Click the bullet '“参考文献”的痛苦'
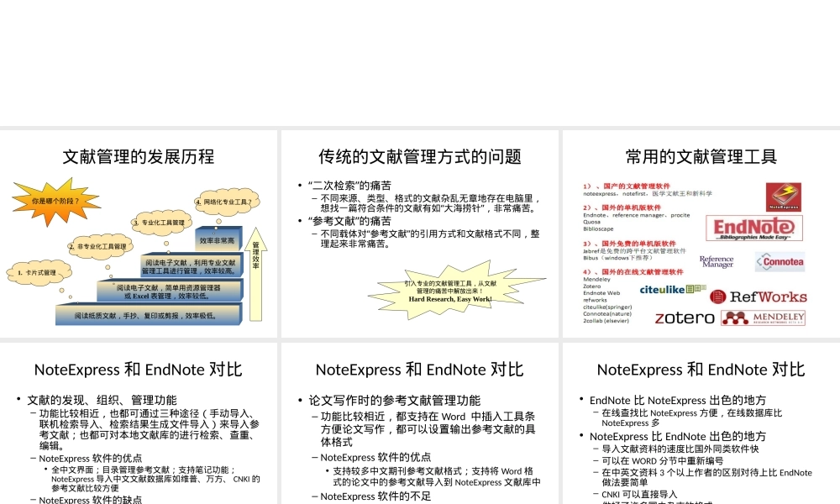This screenshot has height=504, width=840. tap(349, 221)
